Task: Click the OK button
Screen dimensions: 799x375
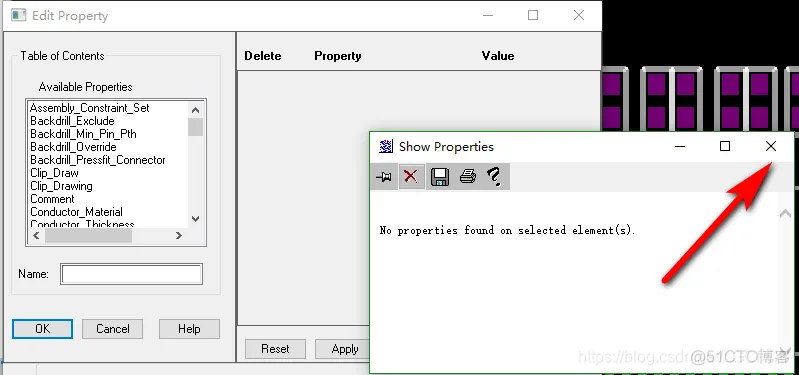Action: 43,329
